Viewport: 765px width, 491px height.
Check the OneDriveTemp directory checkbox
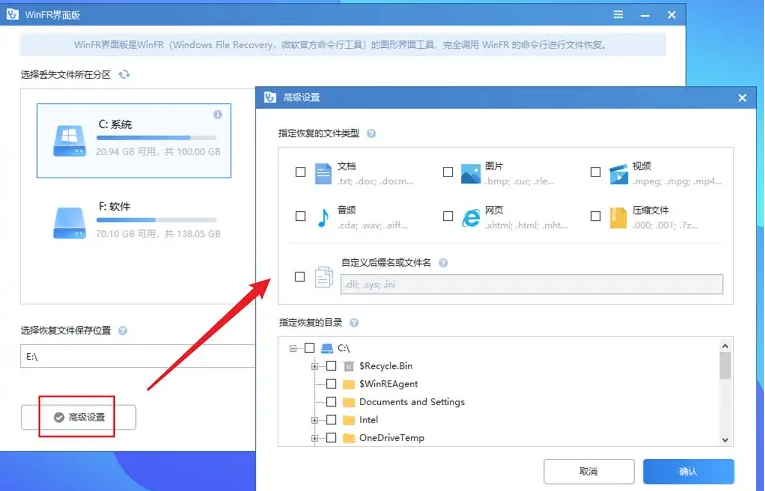pyautogui.click(x=331, y=438)
